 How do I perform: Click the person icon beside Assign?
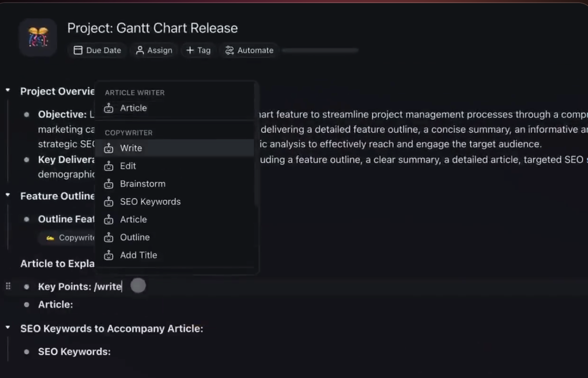coord(140,50)
